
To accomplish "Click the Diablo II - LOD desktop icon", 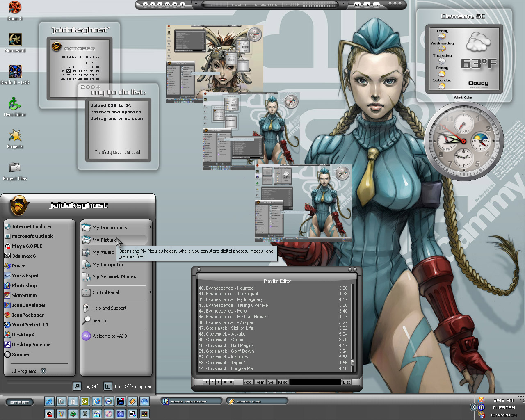I will coord(15,71).
